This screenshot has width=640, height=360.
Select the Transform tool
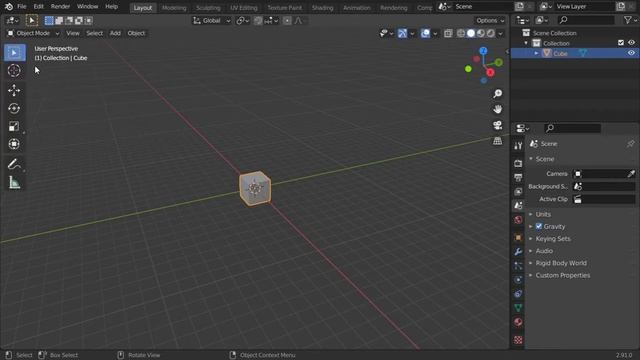click(x=14, y=144)
